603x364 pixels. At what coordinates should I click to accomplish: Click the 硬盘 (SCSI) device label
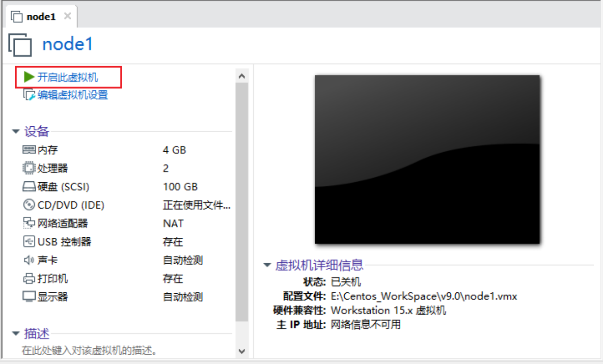[63, 187]
